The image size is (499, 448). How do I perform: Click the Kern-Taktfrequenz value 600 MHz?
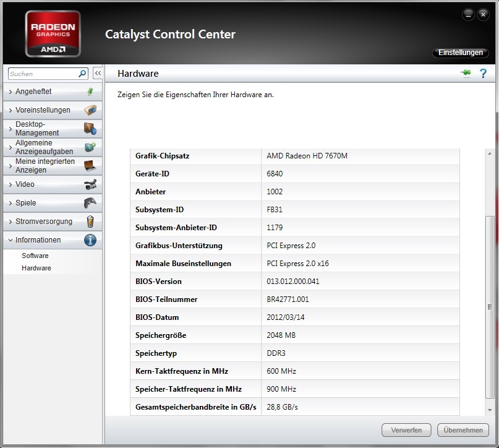point(281,371)
